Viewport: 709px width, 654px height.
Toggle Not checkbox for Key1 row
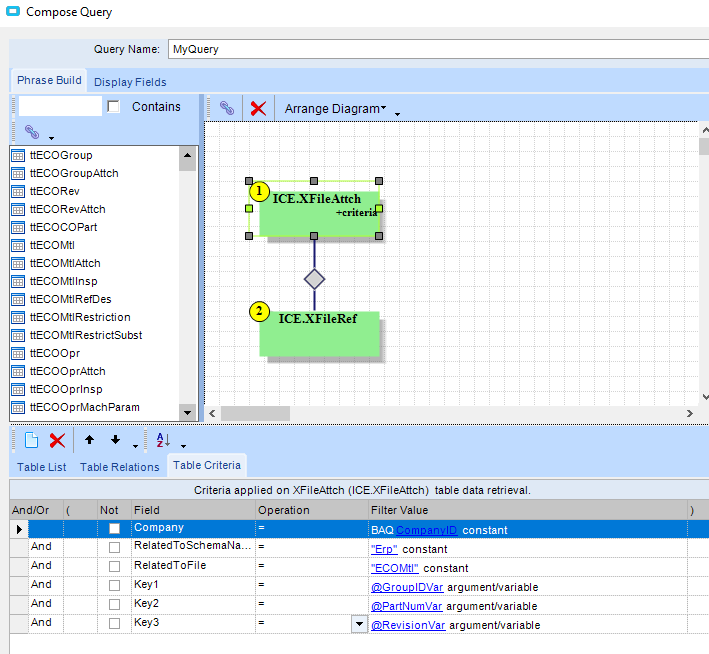tap(114, 585)
